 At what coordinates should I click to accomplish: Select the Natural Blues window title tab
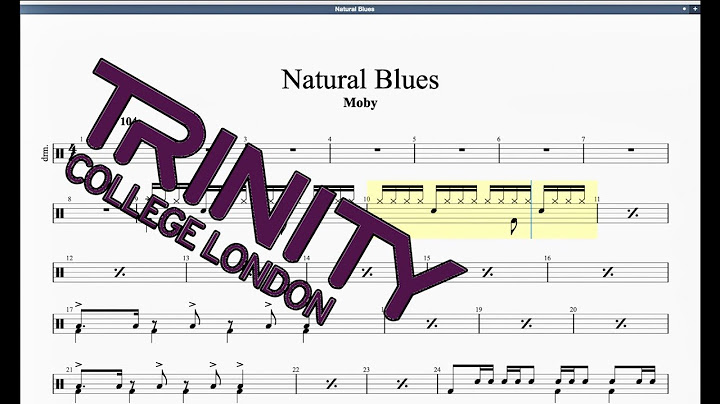pos(354,9)
